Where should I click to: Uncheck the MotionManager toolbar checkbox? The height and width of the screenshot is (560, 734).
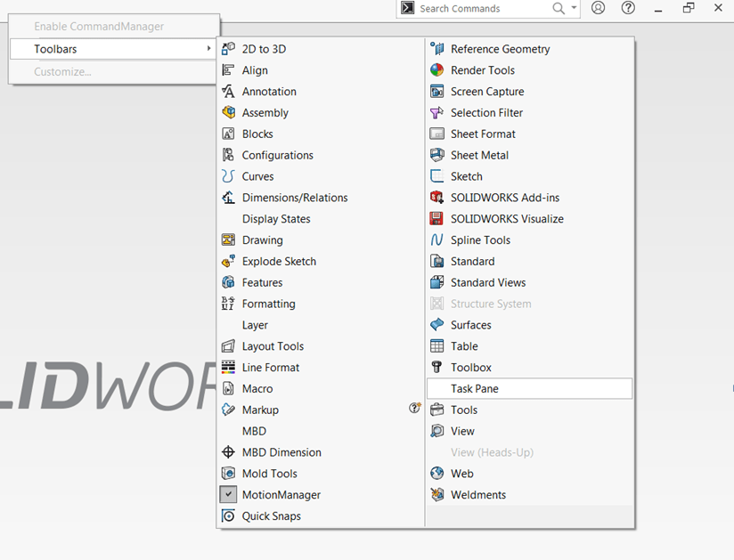pyautogui.click(x=228, y=494)
